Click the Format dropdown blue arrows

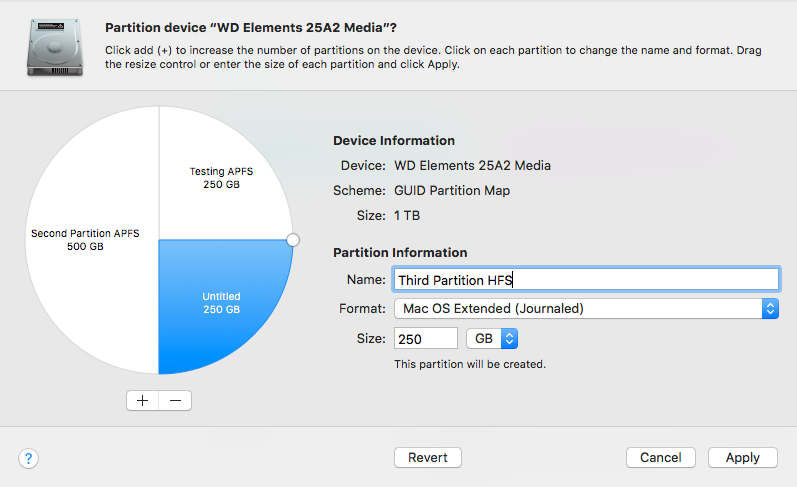coord(770,309)
